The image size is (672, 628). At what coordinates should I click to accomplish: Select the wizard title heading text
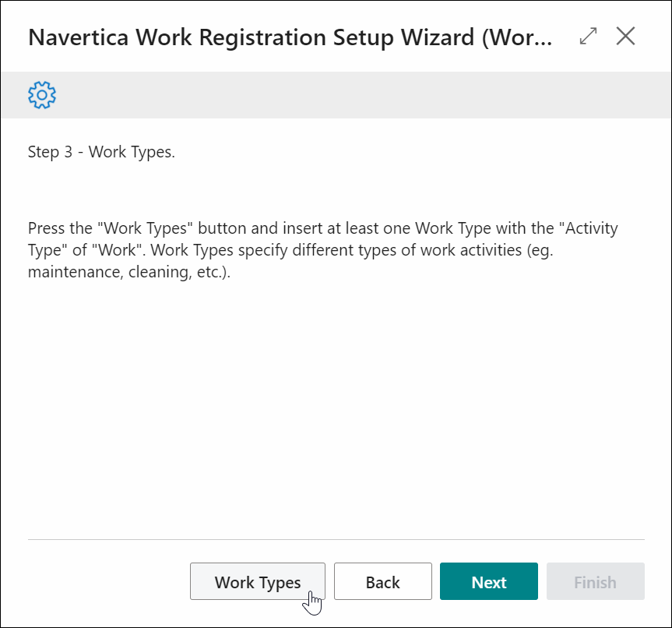click(290, 37)
